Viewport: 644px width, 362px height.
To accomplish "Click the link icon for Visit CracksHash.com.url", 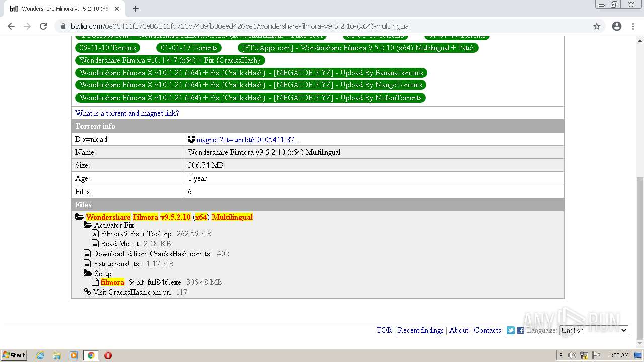I will [88, 292].
